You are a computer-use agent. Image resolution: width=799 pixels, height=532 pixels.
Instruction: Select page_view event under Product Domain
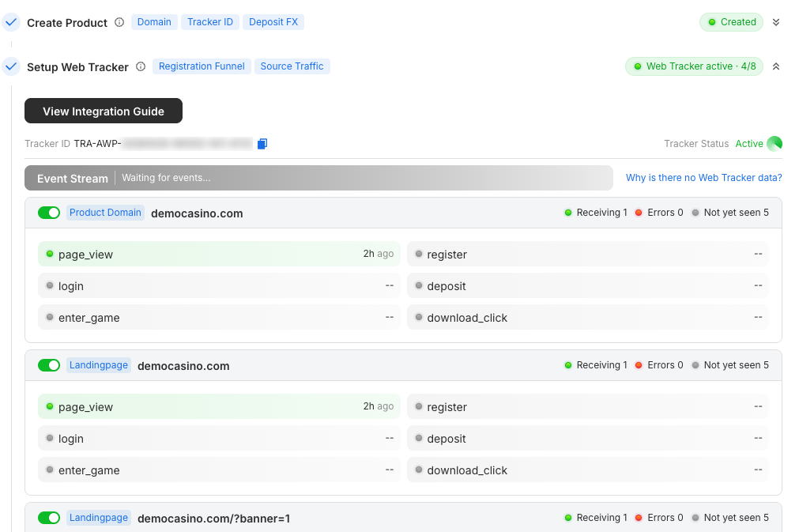219,254
